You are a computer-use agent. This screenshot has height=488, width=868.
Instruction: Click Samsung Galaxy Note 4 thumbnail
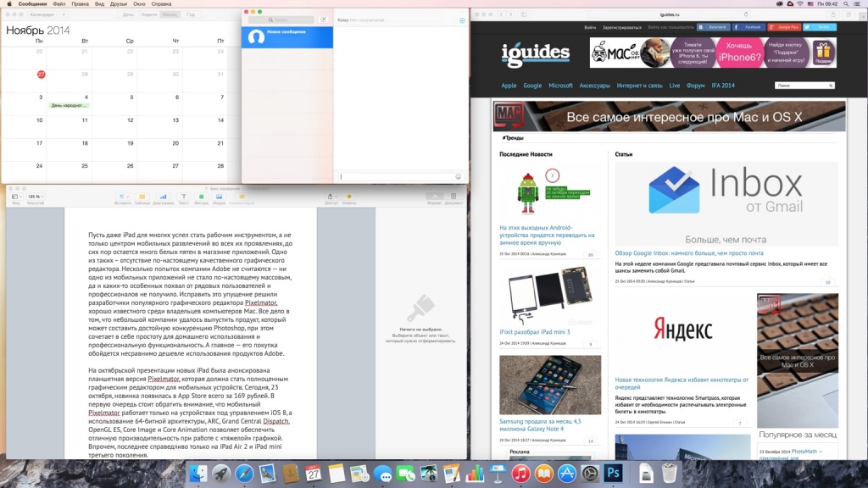click(x=549, y=385)
